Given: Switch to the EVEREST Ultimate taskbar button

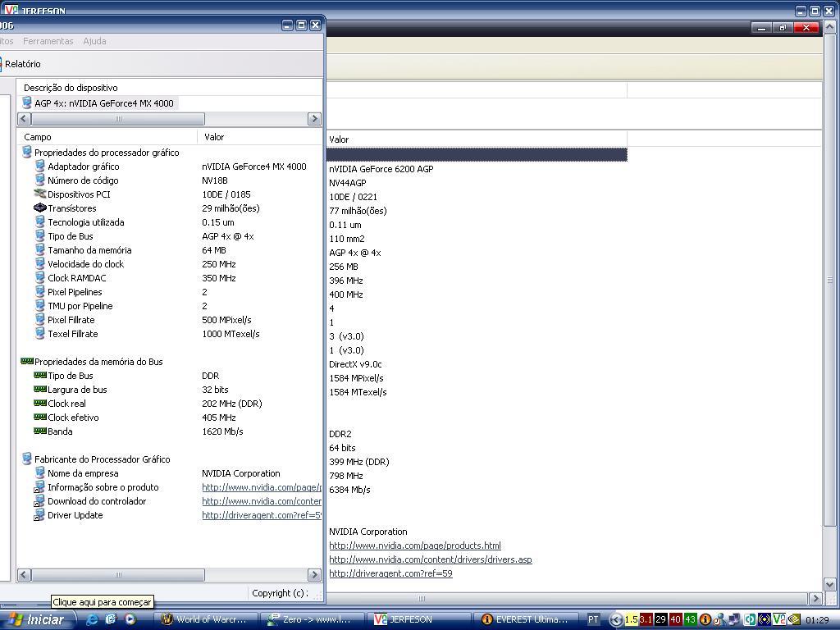Looking at the screenshot, I should pos(527,619).
